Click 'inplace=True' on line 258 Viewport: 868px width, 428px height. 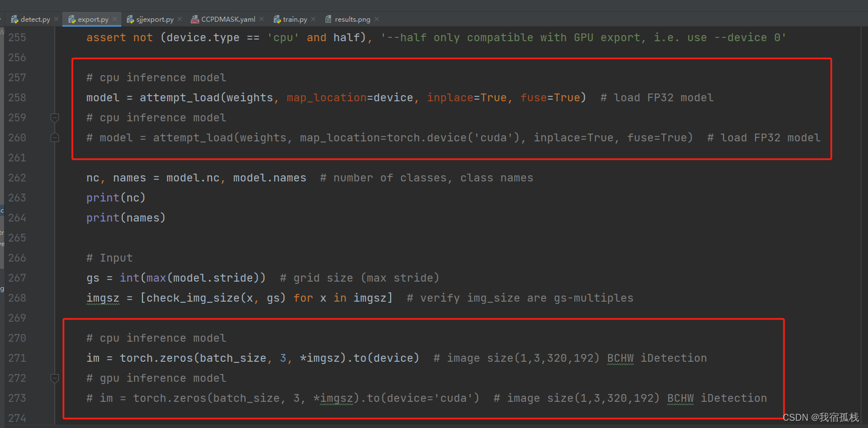coord(467,97)
